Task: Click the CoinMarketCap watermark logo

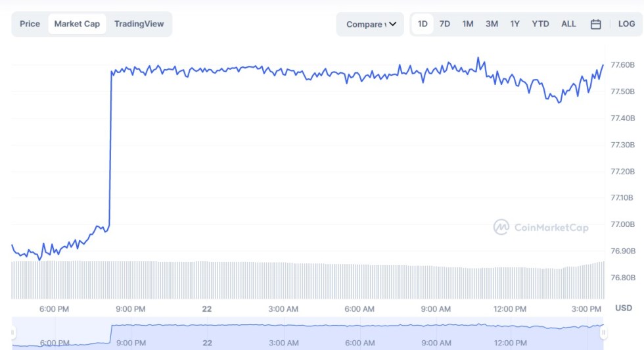Action: [x=541, y=228]
